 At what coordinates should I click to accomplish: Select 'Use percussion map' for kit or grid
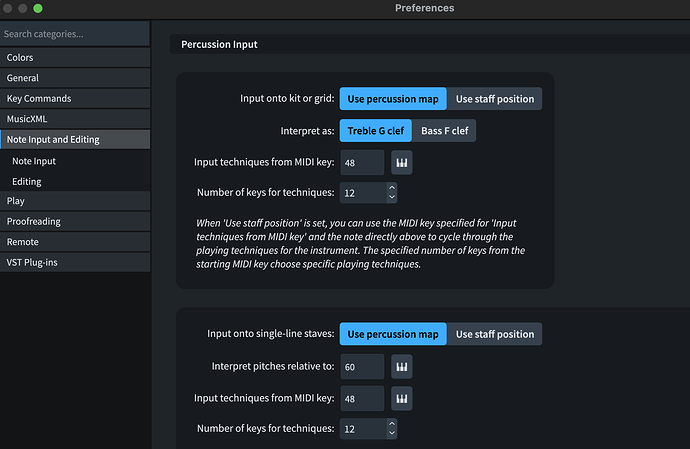(392, 98)
